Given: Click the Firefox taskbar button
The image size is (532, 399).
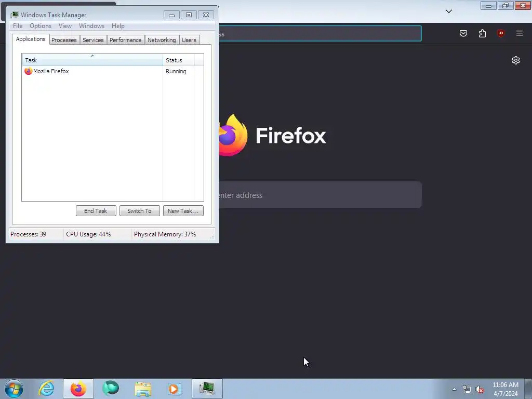Looking at the screenshot, I should (x=78, y=389).
